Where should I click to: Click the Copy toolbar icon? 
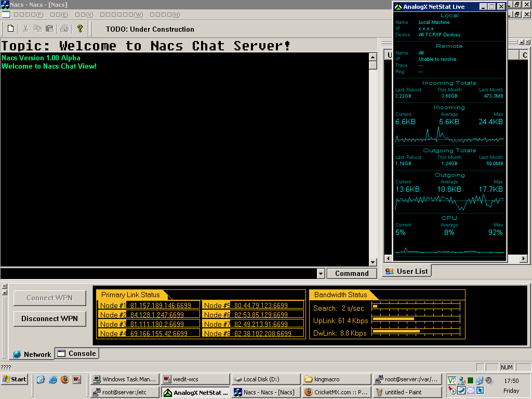click(x=37, y=29)
